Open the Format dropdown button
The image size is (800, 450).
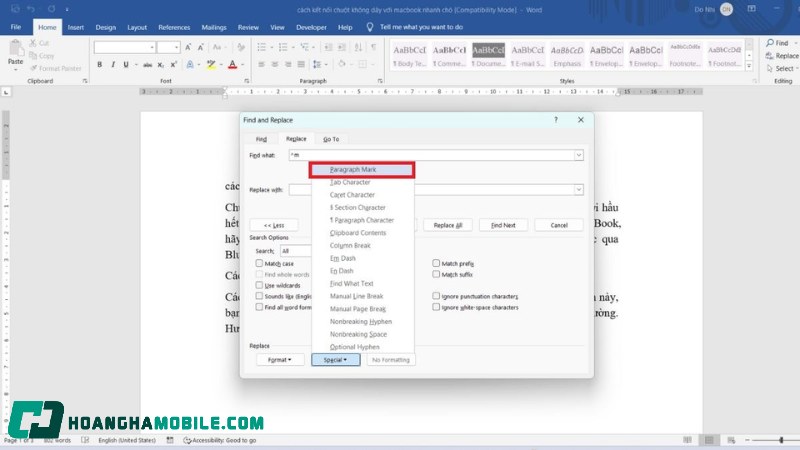pyautogui.click(x=280, y=359)
